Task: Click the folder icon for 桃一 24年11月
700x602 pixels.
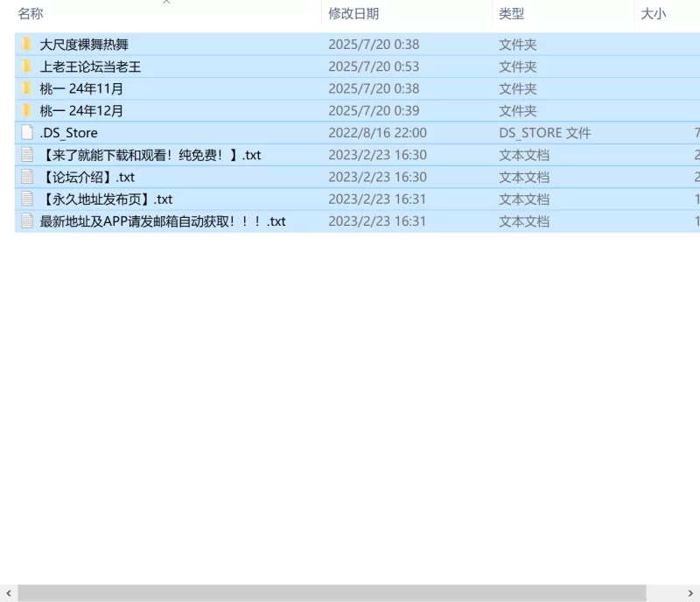Action: 26,88
